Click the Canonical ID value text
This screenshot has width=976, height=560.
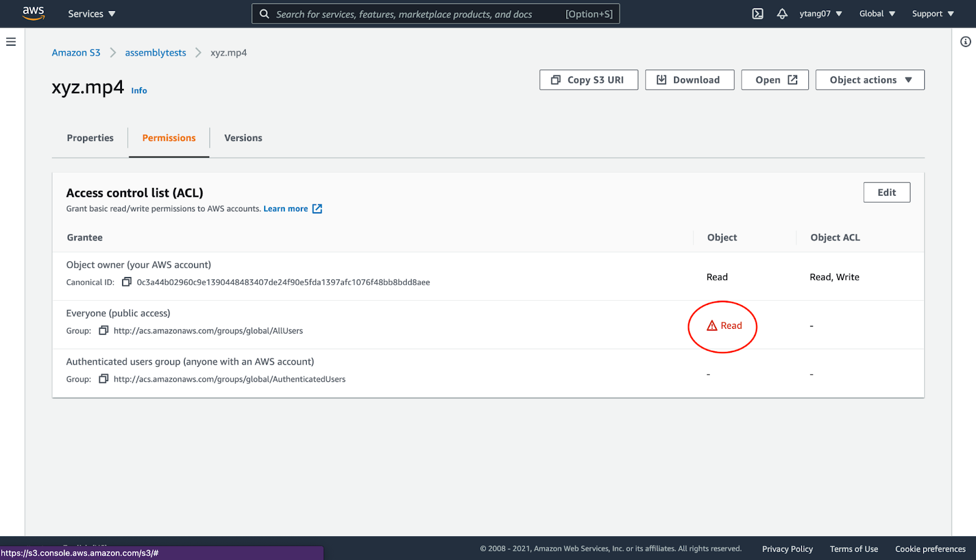pos(283,282)
